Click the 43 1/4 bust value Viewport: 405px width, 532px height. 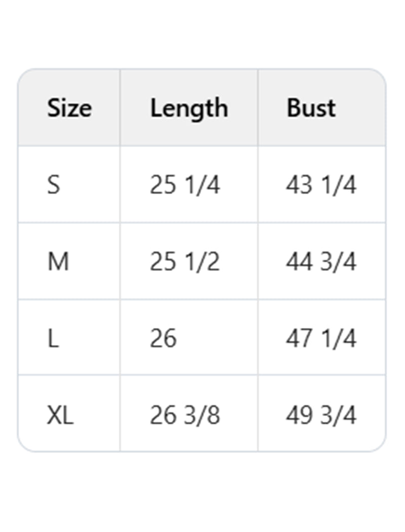pos(321,185)
